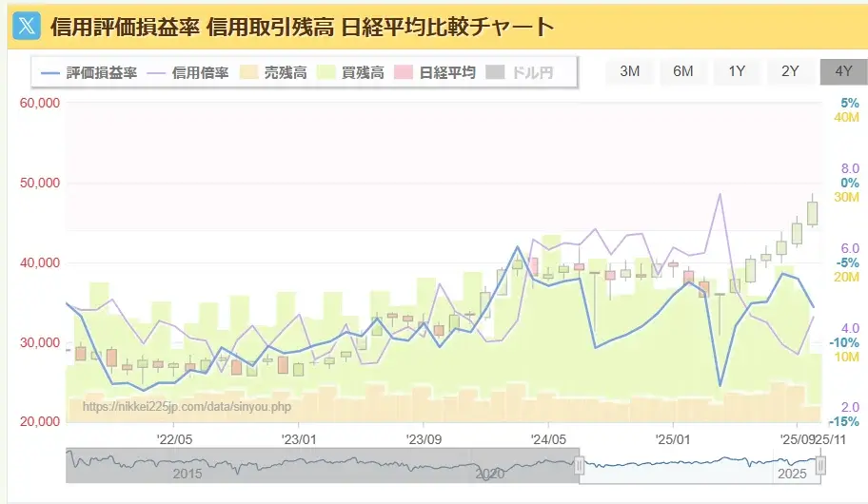This screenshot has height=504, width=868.
Task: Click the highlighted window in the navigator
Action: [x=700, y=465]
